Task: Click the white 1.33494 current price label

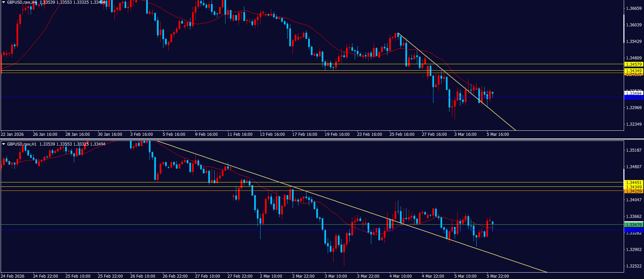Action: pyautogui.click(x=634, y=93)
